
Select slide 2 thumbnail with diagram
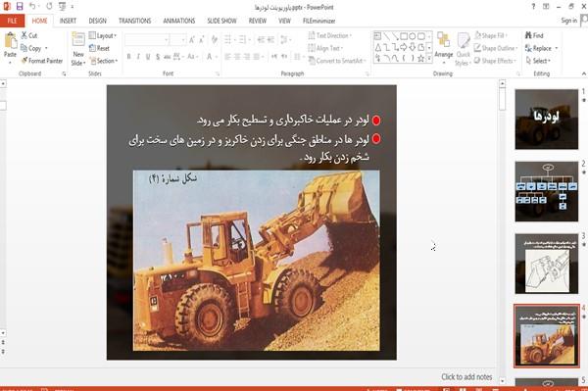point(547,191)
